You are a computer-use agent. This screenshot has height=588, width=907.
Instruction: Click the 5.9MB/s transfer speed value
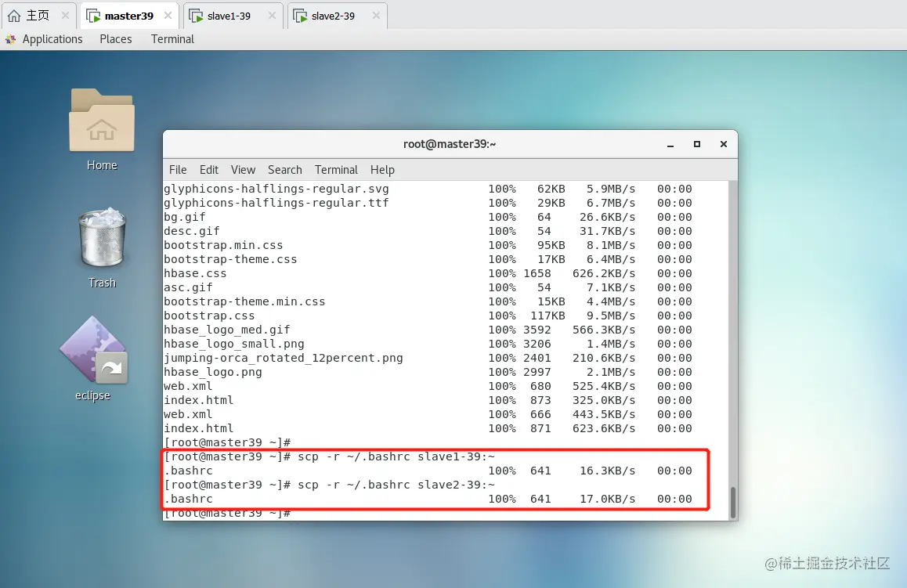pyautogui.click(x=611, y=189)
